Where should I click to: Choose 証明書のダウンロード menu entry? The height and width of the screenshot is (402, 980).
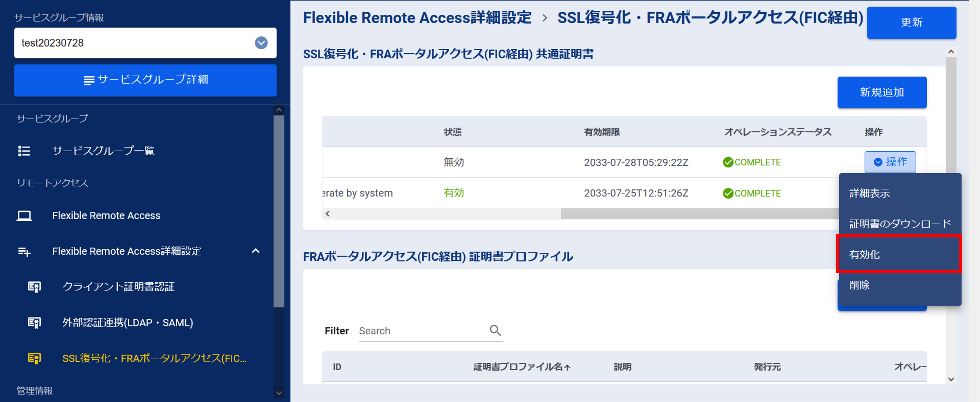[900, 224]
